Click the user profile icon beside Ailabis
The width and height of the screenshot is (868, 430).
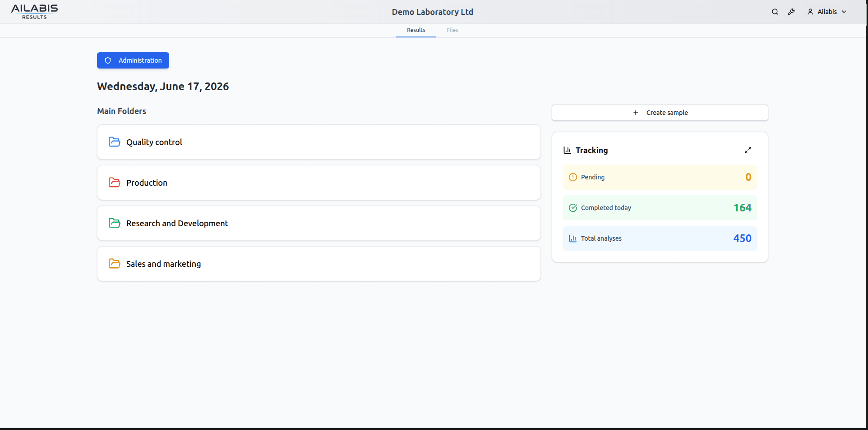pyautogui.click(x=810, y=12)
